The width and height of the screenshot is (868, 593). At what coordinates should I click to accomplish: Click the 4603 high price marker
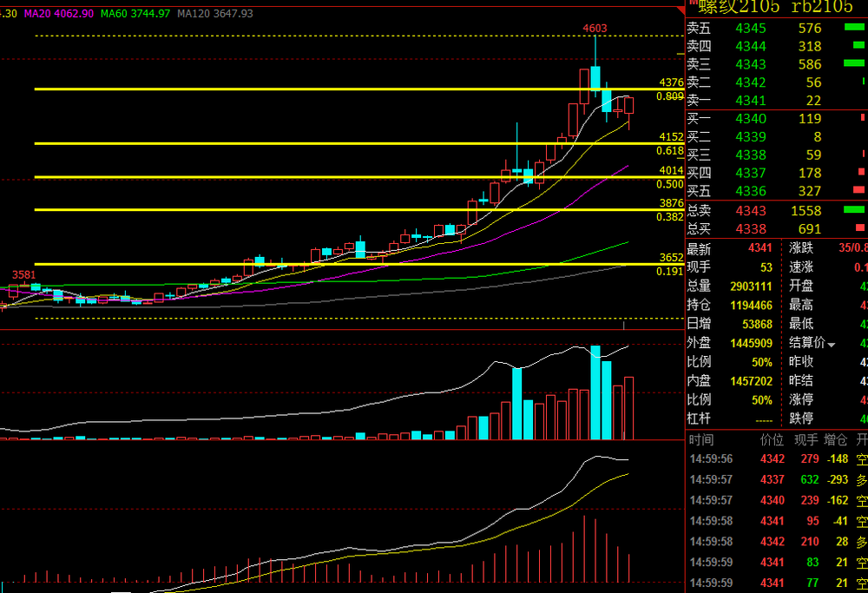pos(595,29)
